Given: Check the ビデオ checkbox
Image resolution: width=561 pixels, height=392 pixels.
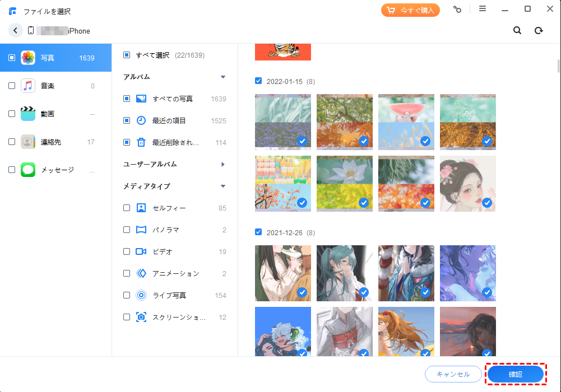Looking at the screenshot, I should pos(127,251).
